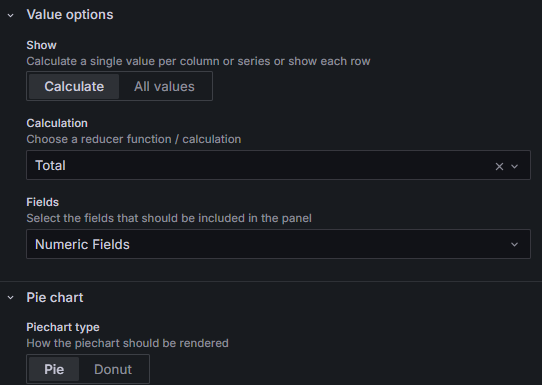Click the Calculation option label
Image resolution: width=542 pixels, height=385 pixels.
coord(57,123)
